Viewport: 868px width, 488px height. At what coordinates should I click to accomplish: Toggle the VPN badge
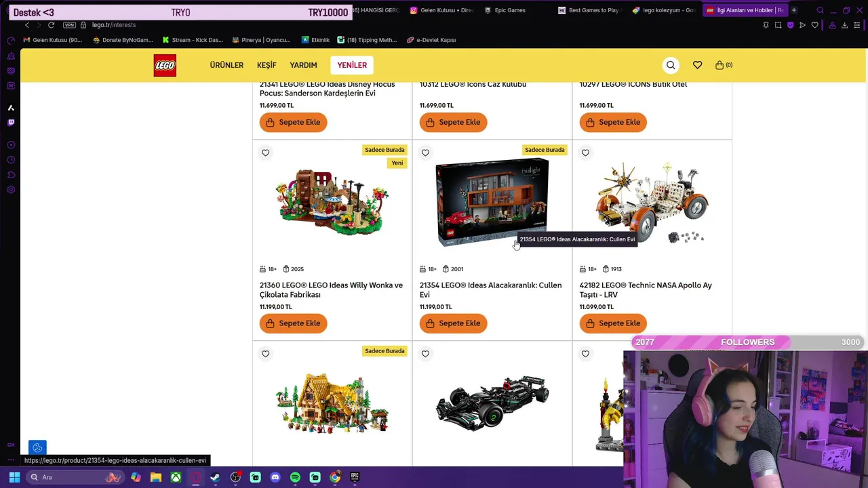[69, 25]
